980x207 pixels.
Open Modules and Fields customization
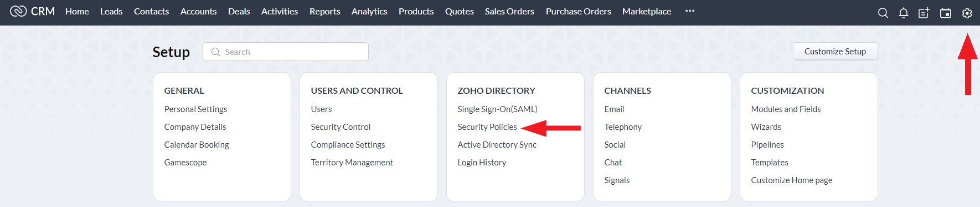point(786,109)
